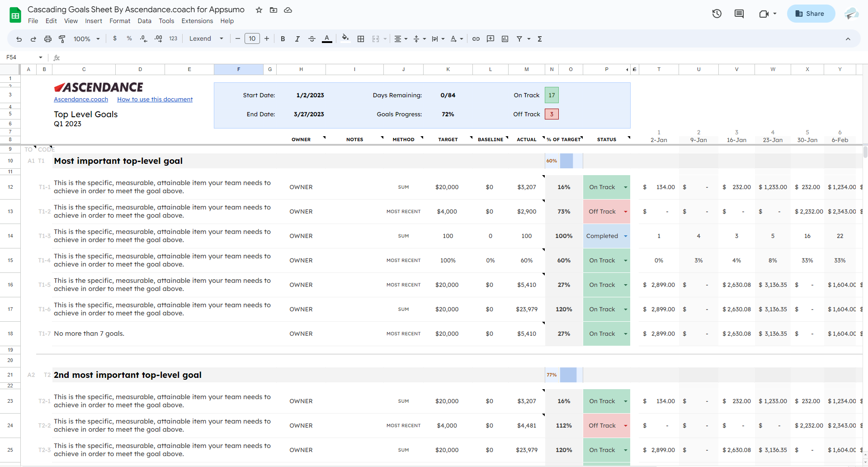Toggle italic formatting
The height and width of the screenshot is (467, 868).
click(297, 39)
